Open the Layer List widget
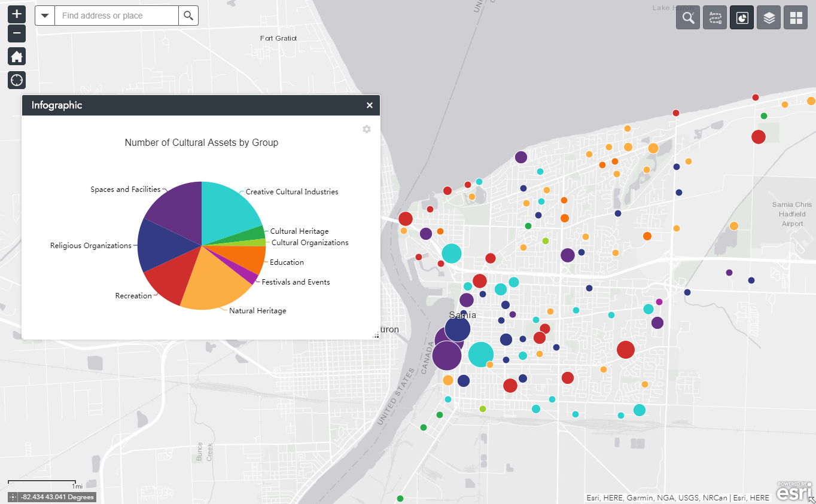 coord(768,17)
